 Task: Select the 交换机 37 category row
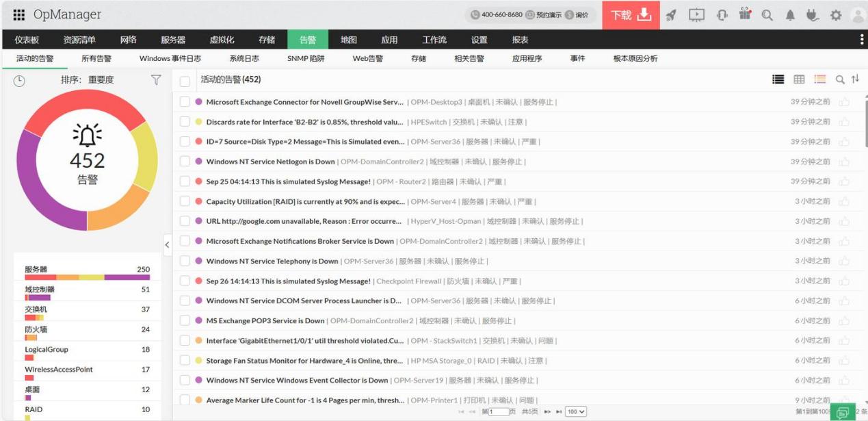[87, 311]
